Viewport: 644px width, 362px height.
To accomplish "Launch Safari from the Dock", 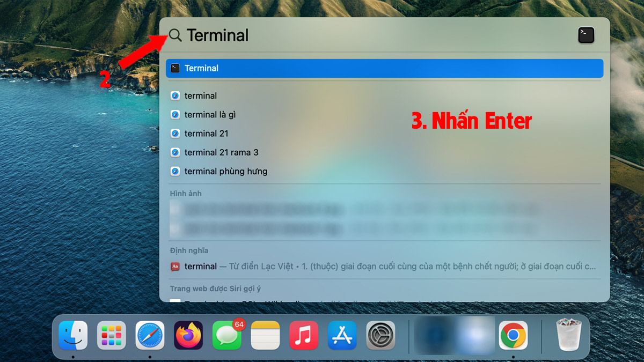I will click(x=150, y=336).
